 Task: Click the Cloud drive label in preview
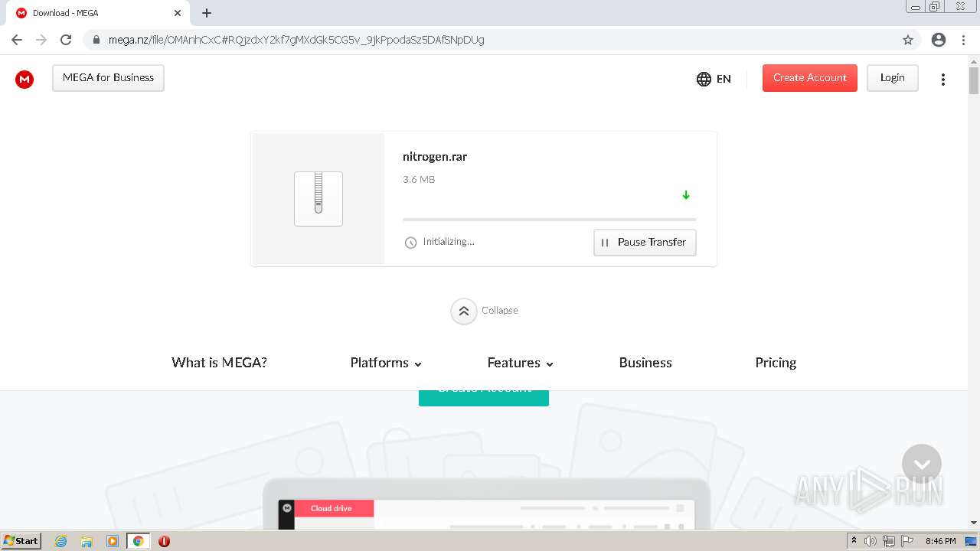pos(332,509)
